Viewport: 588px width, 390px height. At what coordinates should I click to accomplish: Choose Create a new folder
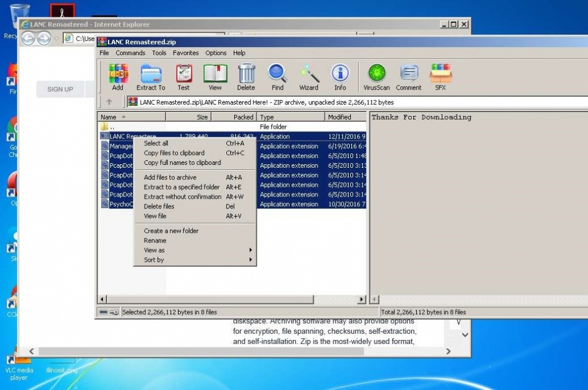[195, 231]
